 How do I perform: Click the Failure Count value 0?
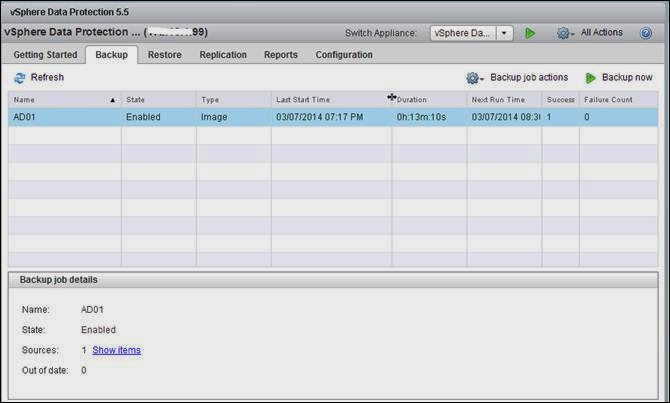coord(587,117)
